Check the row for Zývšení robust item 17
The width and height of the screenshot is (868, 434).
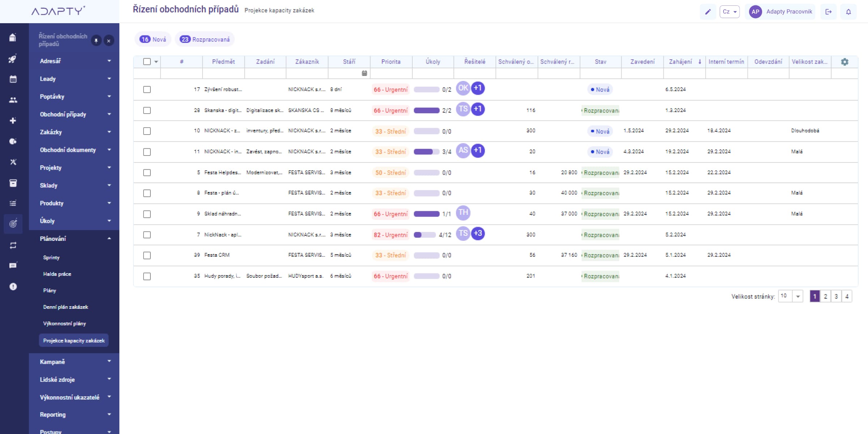pyautogui.click(x=147, y=89)
